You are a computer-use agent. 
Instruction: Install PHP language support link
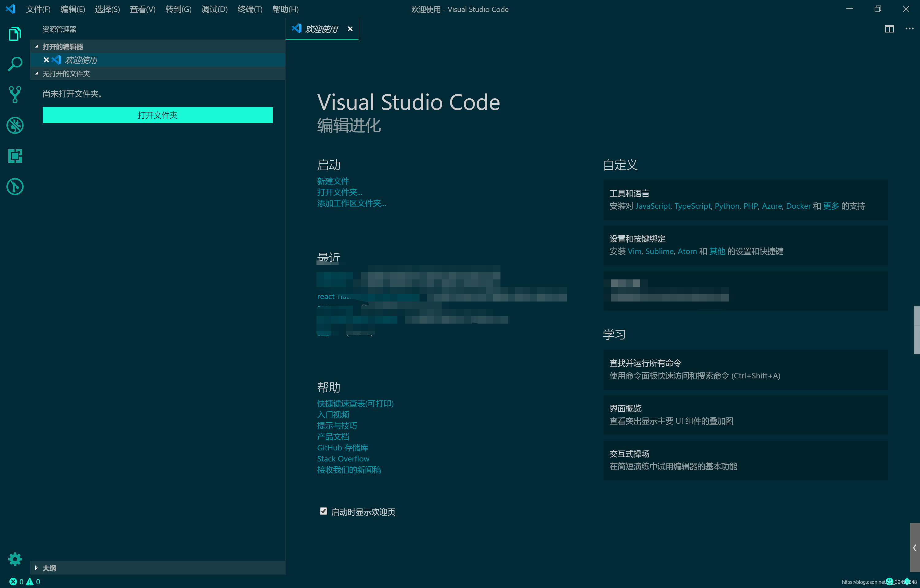tap(750, 206)
